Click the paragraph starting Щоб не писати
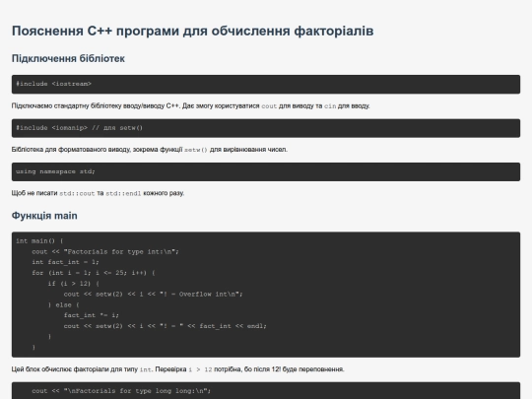Viewport: 532px width, 399px height. [x=99, y=193]
